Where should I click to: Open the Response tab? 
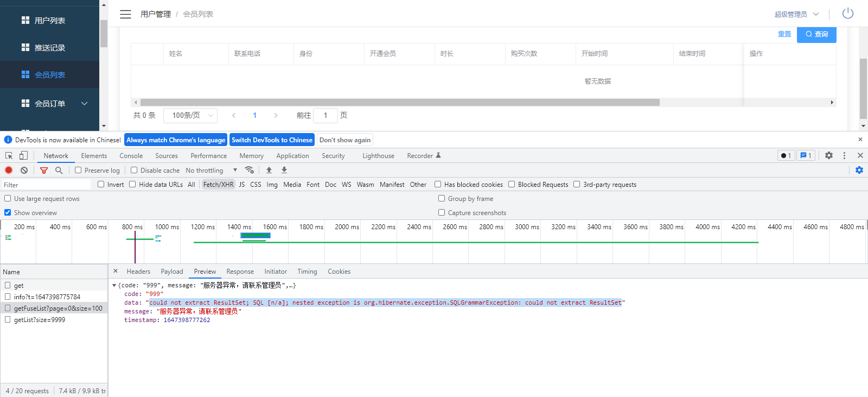240,271
